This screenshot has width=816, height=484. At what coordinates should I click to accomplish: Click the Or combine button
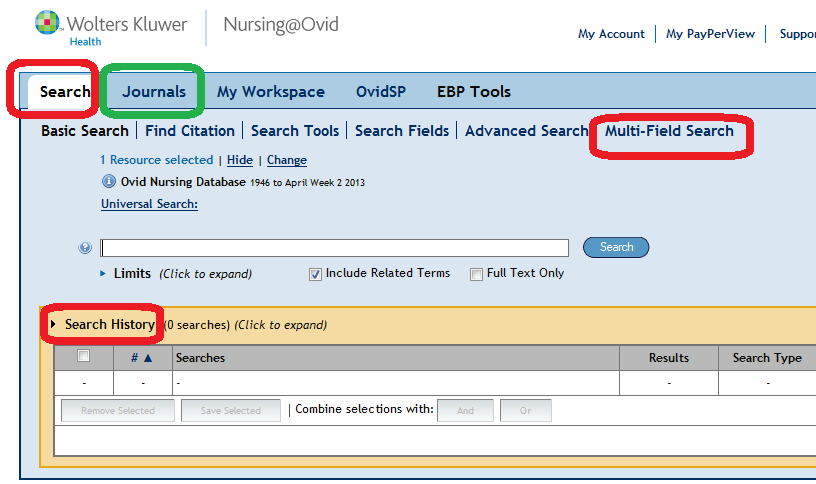(x=526, y=411)
